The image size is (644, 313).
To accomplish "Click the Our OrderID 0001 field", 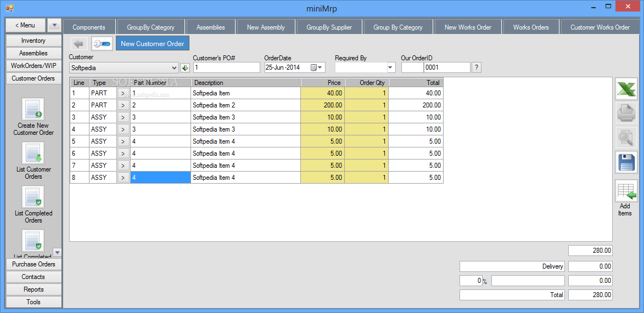I will coord(447,67).
